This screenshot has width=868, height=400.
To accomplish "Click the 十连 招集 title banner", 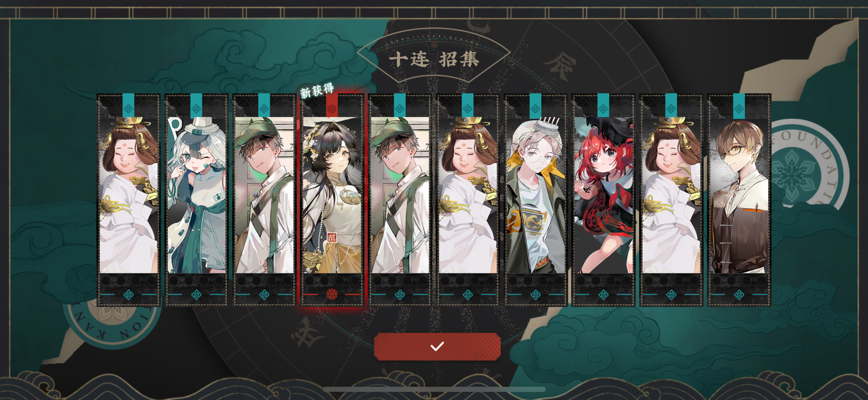I will click(x=434, y=59).
